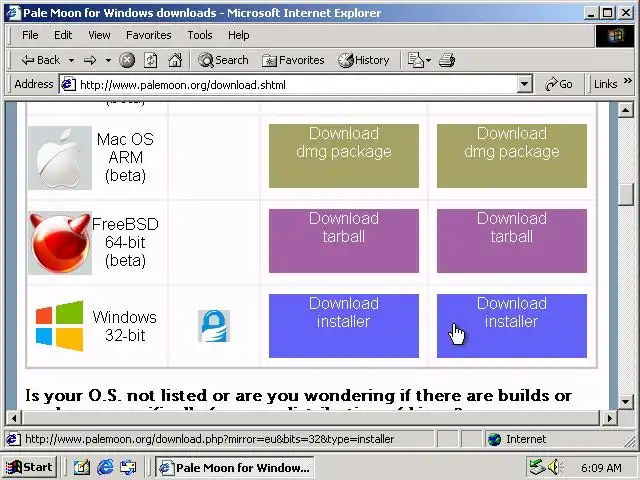Click the Stop loading icon
The height and width of the screenshot is (480, 640).
click(127, 60)
